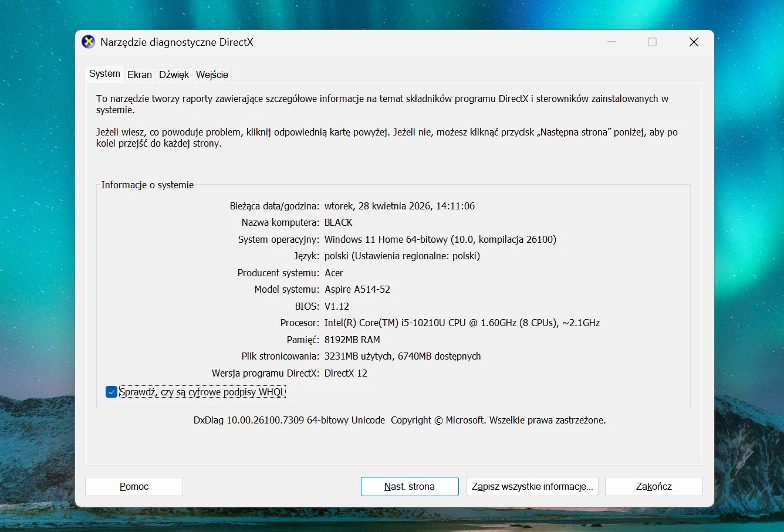Click the Język label
The height and width of the screenshot is (532, 784).
point(307,256)
